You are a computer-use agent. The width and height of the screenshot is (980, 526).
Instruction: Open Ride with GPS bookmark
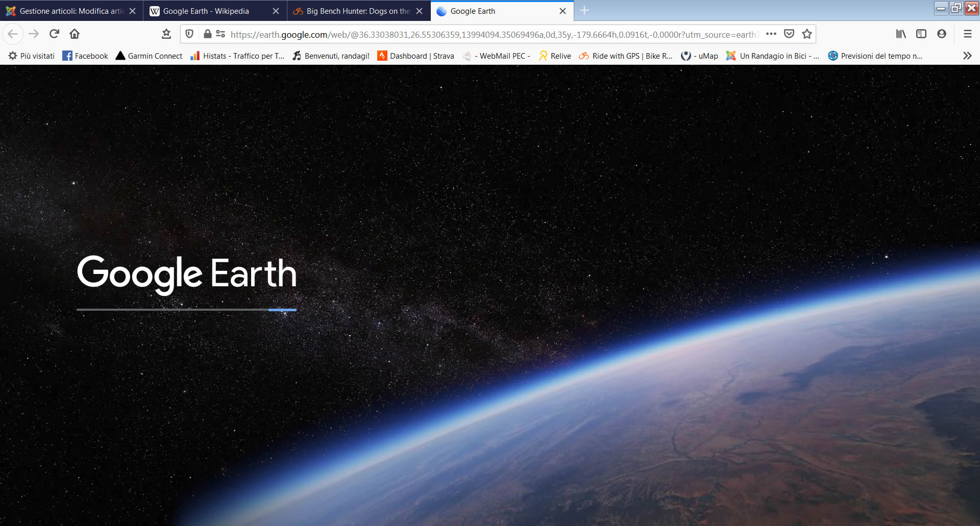point(626,56)
